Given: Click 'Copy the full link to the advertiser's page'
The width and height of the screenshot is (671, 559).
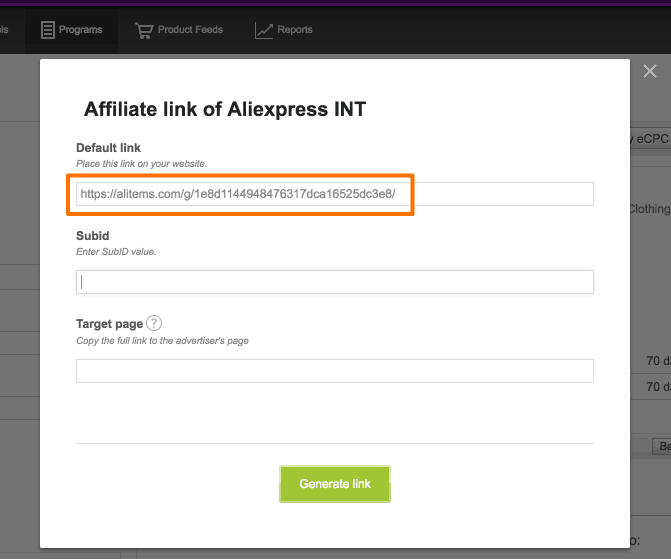Looking at the screenshot, I should (x=162, y=341).
